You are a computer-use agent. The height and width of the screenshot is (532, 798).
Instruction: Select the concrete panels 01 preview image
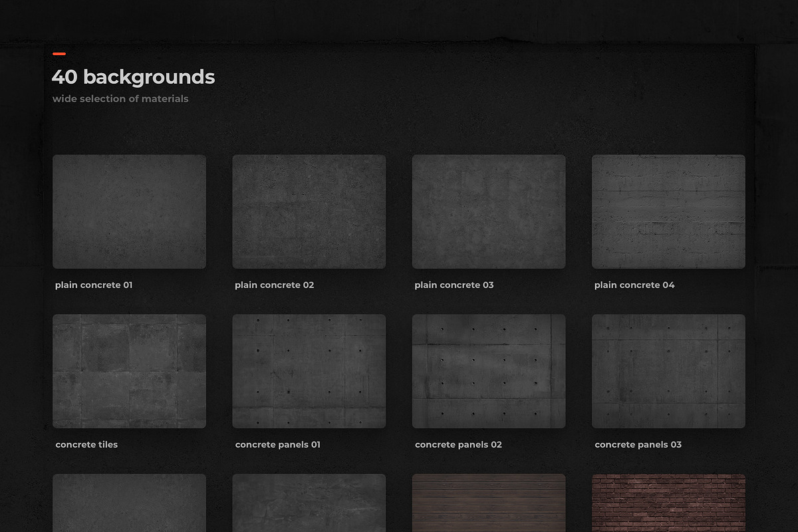(309, 371)
